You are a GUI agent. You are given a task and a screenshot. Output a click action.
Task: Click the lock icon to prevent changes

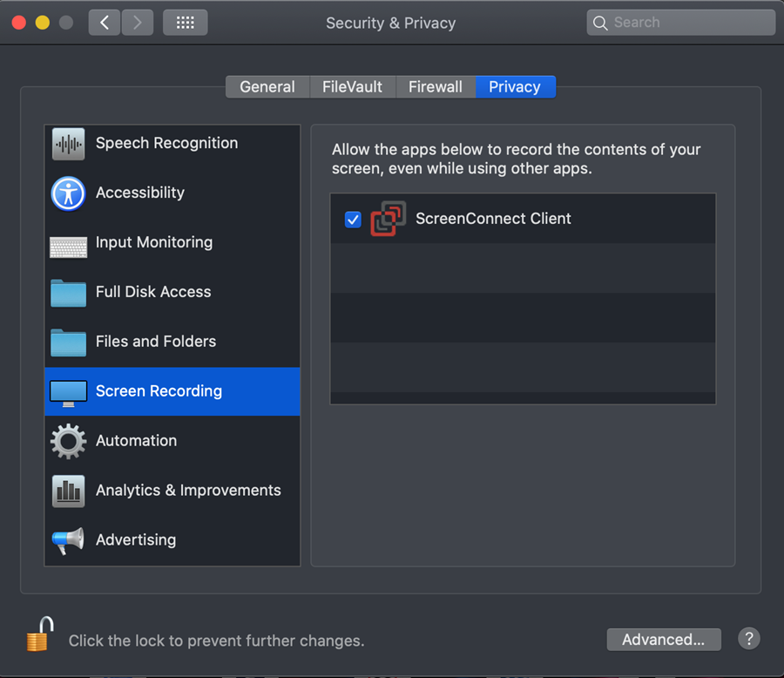pos(40,634)
